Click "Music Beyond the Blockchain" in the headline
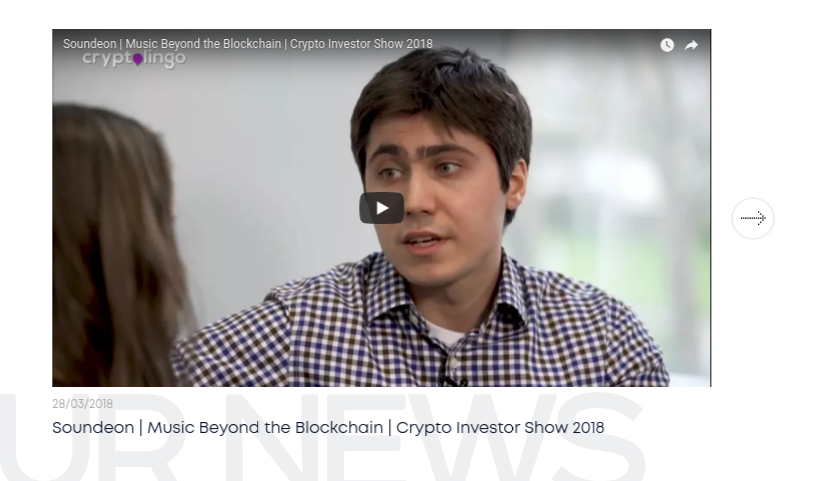 pyautogui.click(x=265, y=428)
